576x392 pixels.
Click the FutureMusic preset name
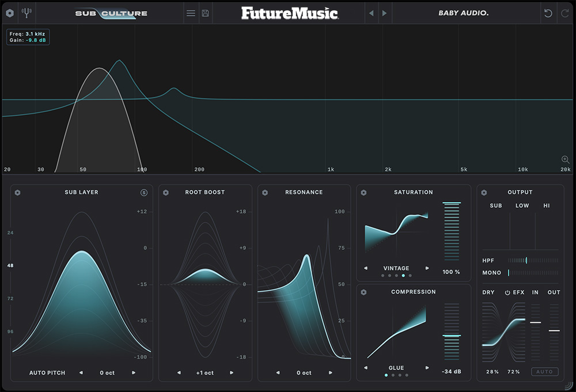(x=290, y=13)
